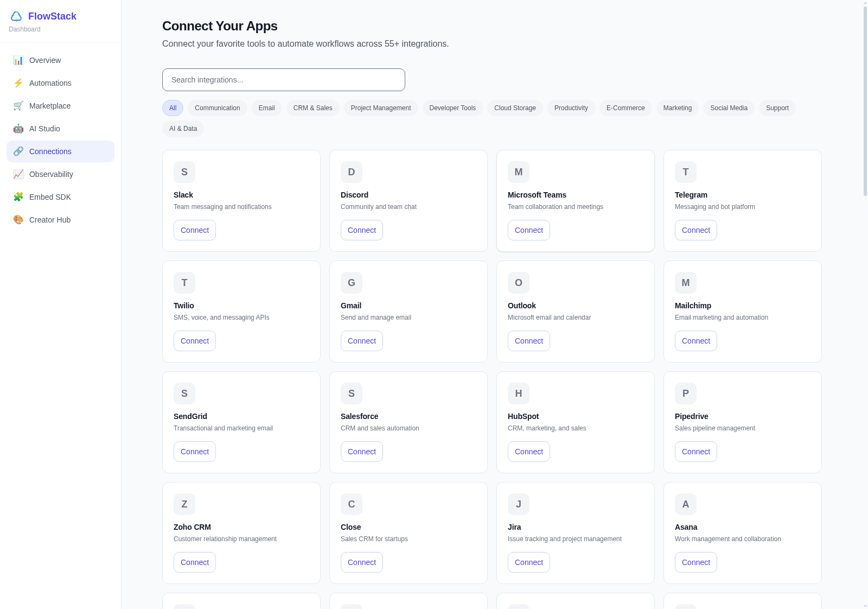
Task: Click the Embed SDK puzzle piece icon
Action: 18,197
